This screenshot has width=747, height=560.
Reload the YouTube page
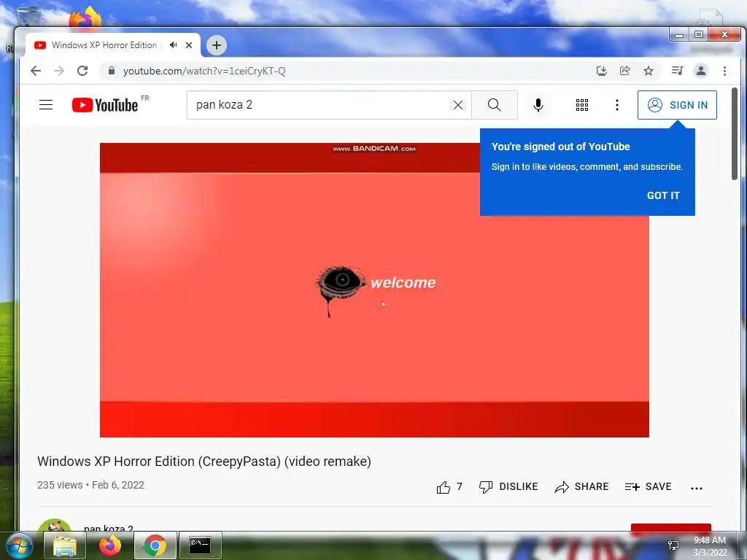[82, 71]
